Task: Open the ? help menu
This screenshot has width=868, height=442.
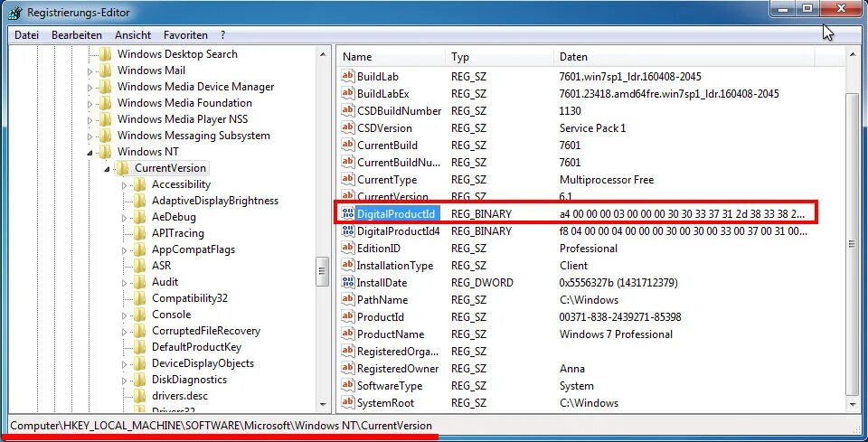Action: point(222,35)
